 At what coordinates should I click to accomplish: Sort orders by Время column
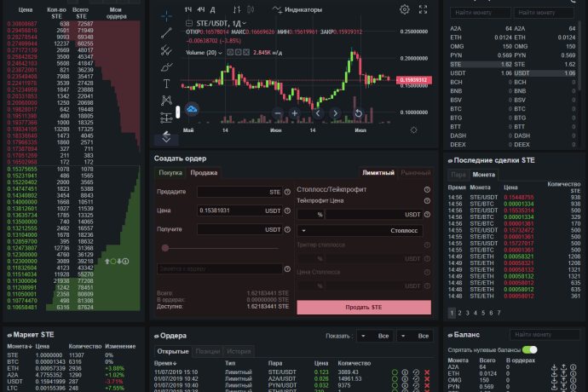pos(165,364)
